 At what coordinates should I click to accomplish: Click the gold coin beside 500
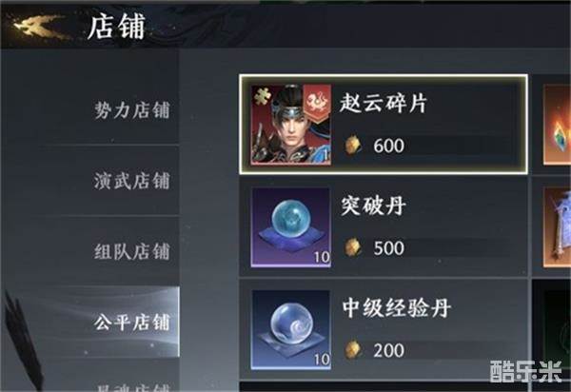click(x=352, y=247)
